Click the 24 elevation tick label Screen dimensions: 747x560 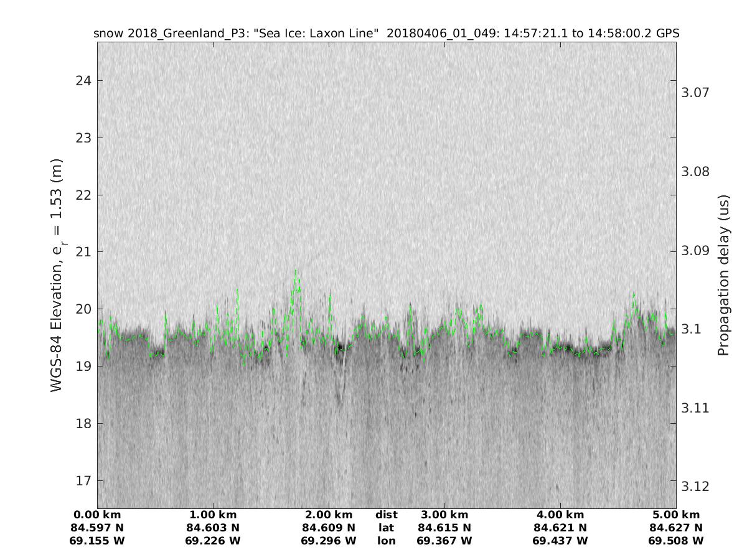click(83, 81)
